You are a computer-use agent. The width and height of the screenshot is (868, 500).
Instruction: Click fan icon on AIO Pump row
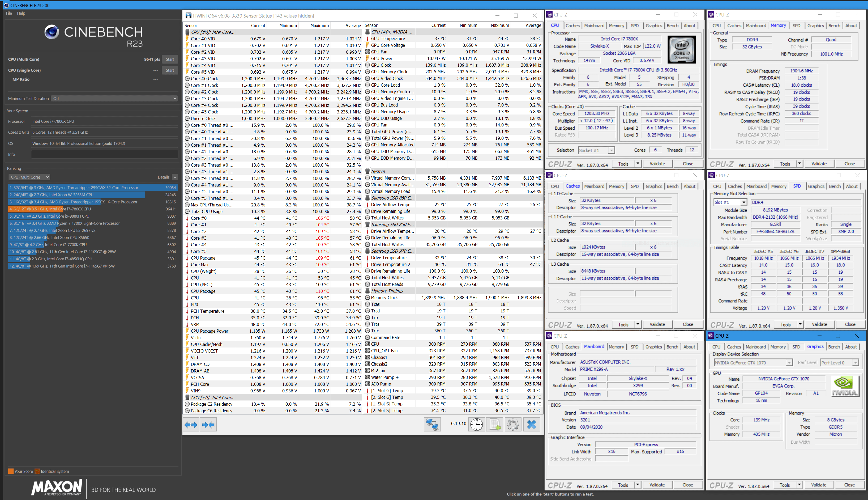pos(367,384)
